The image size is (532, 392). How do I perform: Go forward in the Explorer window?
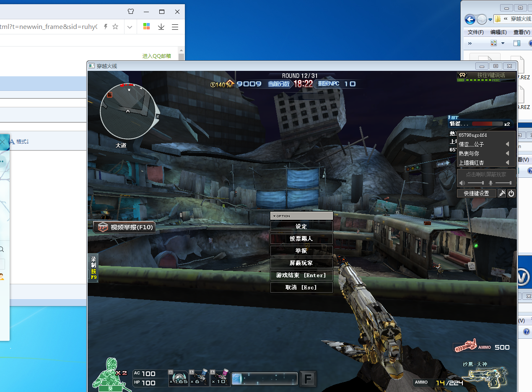click(x=482, y=19)
